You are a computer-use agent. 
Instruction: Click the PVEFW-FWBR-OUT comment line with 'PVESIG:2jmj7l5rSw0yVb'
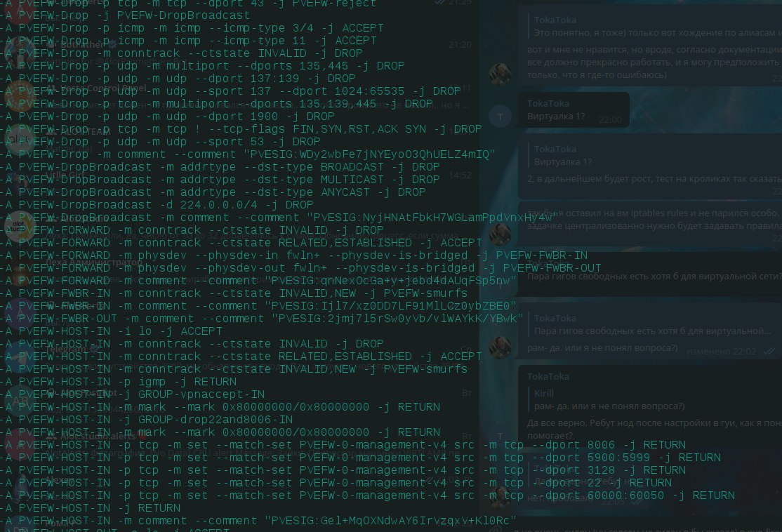tap(262, 319)
